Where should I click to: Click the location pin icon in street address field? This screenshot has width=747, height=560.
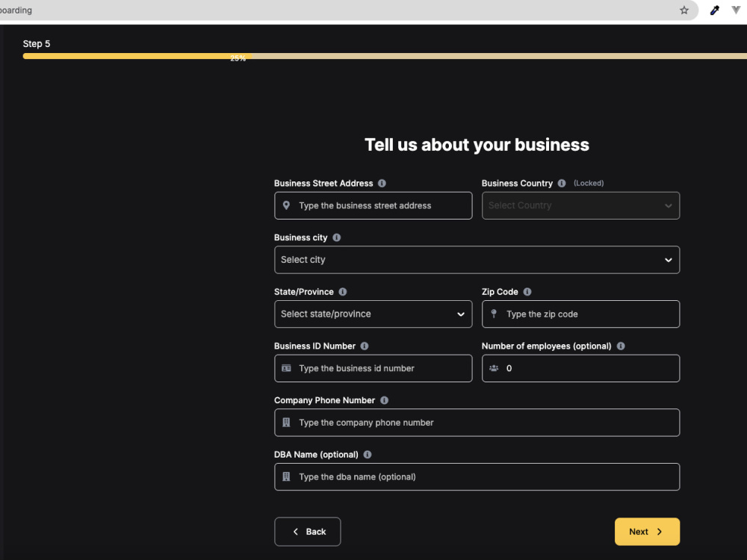pos(286,205)
